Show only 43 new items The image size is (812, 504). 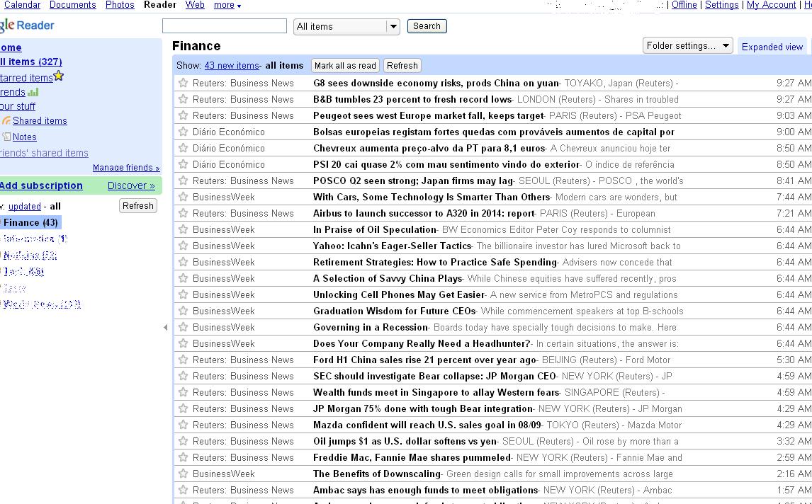[x=232, y=66]
